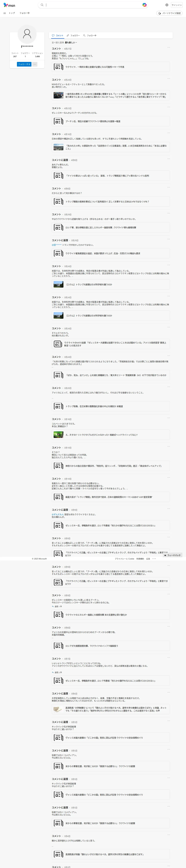The image size is (186, 868).
Task: Open more options for the 4月24日 comment
Action: [x=168, y=79]
